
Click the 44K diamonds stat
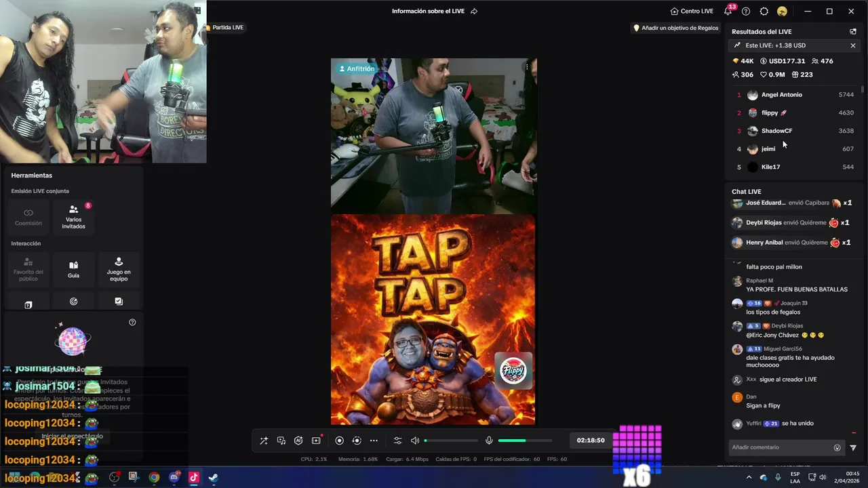(x=743, y=61)
